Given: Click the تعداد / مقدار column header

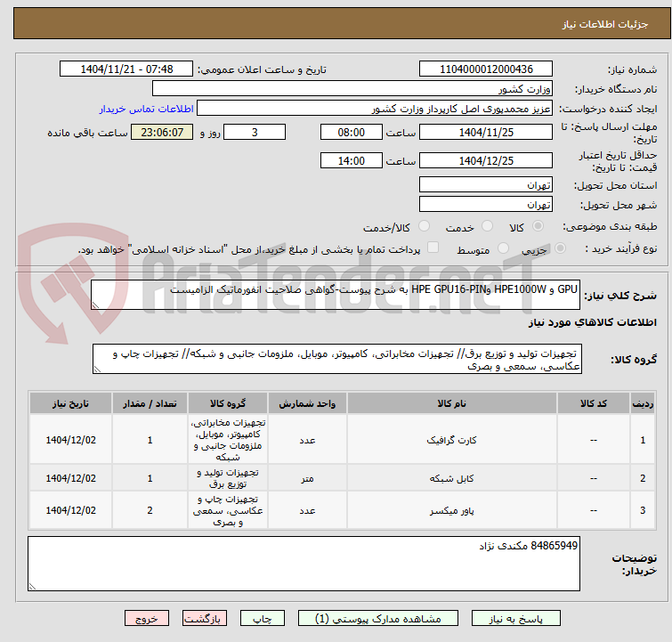Looking at the screenshot, I should coord(150,403).
